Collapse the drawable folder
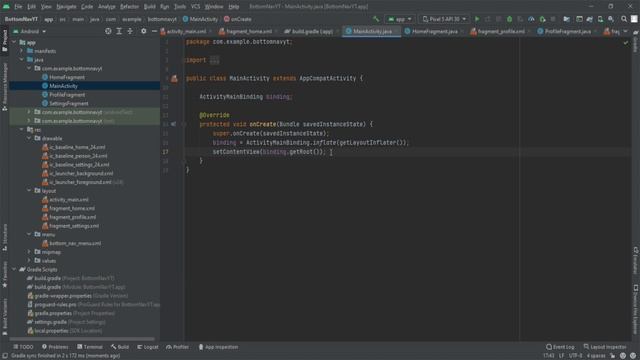 point(29,138)
